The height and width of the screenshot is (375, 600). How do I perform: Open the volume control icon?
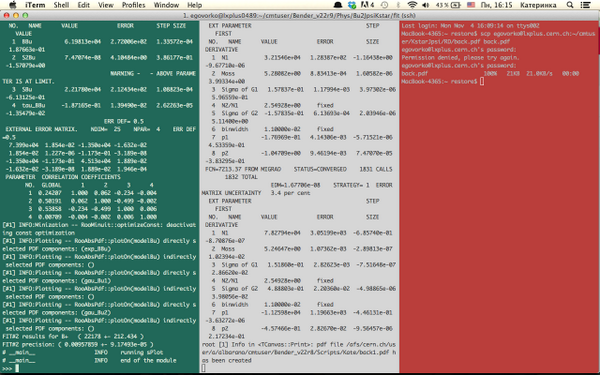coord(426,5)
